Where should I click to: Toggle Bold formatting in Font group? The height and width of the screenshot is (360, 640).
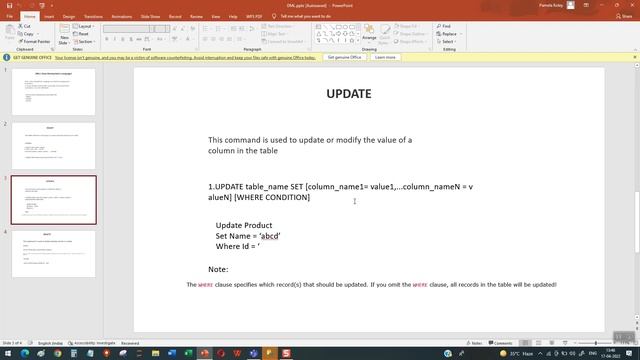107,39
